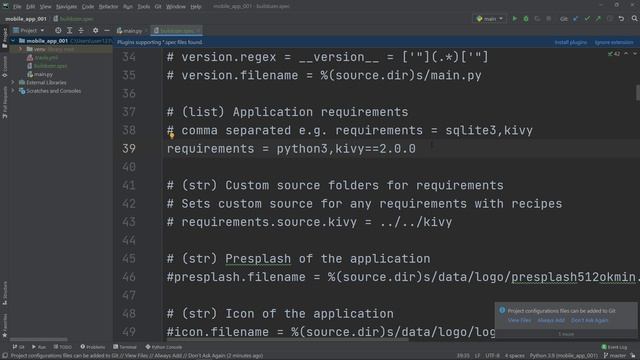Click Don't Ask Again in notification
Screen dimensions: 640x360
tap(589, 320)
